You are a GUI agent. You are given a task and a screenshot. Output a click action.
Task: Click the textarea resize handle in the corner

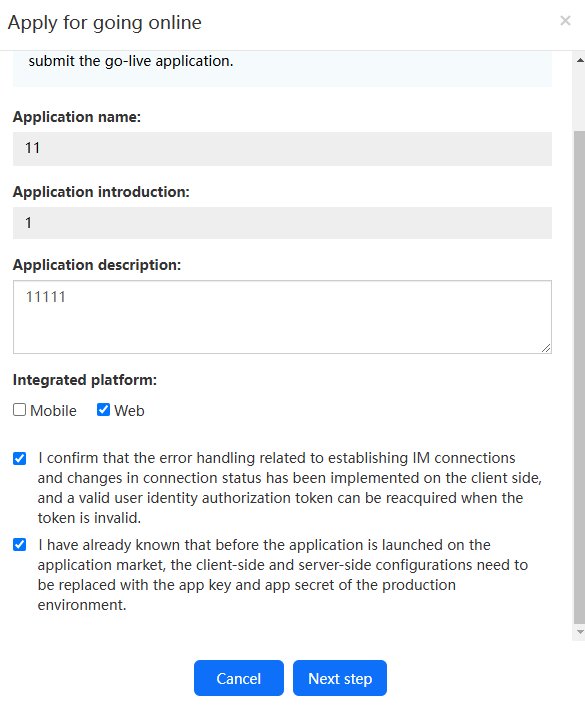[546, 348]
